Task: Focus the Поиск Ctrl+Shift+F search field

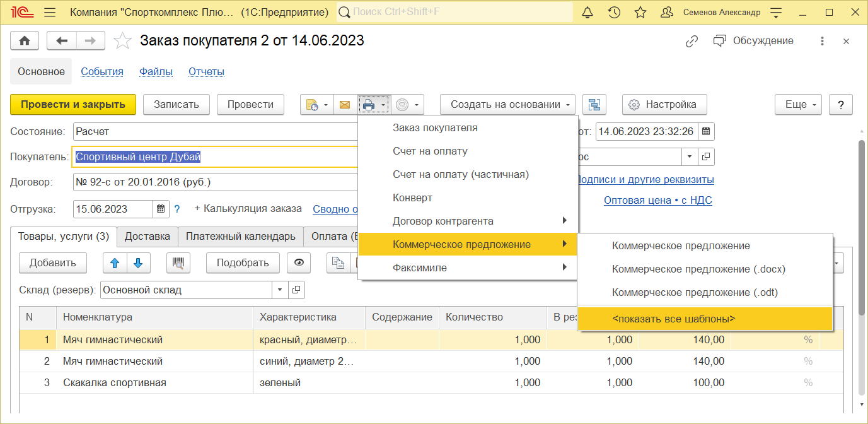Action: (x=455, y=13)
